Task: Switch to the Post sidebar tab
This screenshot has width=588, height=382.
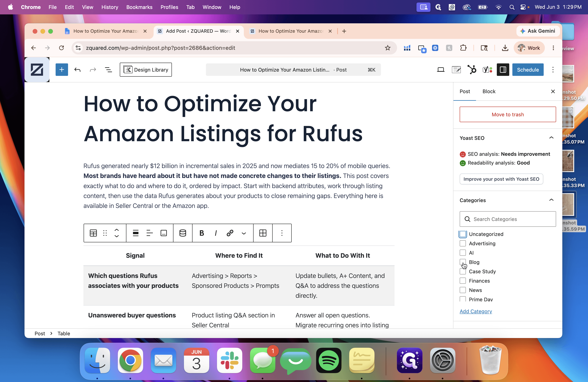Action: point(465,91)
